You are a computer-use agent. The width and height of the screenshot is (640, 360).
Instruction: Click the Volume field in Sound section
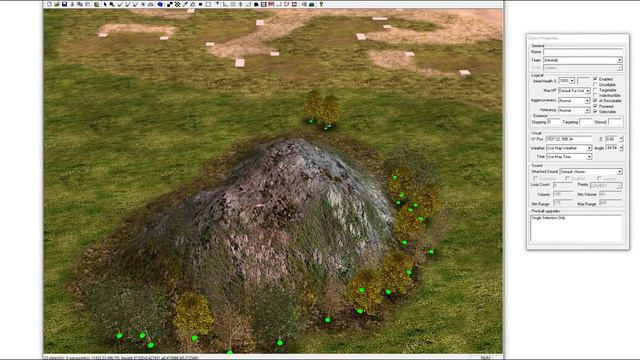coord(563,194)
